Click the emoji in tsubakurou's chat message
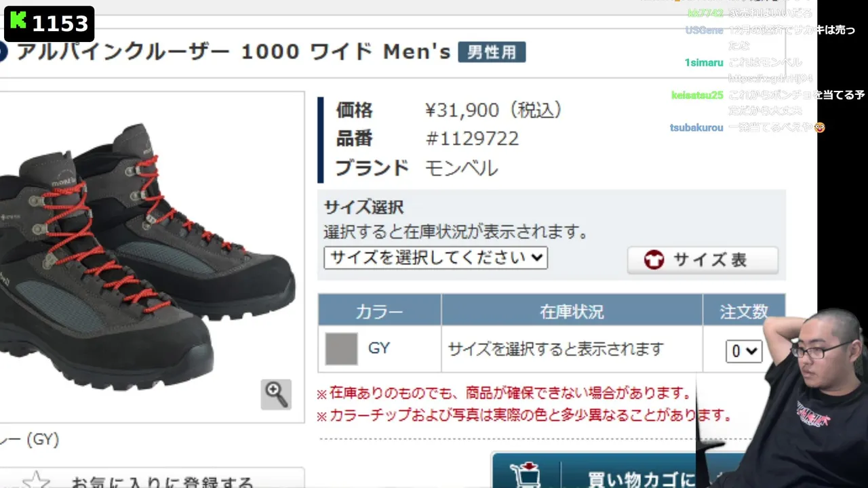Screen dimensions: 868x488 tap(820, 127)
